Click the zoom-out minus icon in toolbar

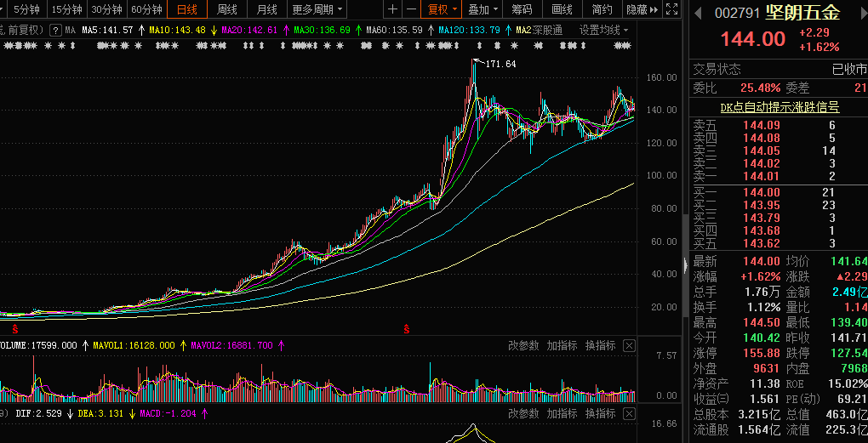(411, 9)
